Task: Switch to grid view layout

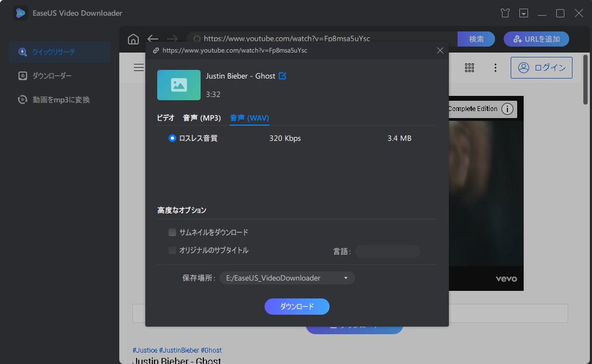Action: (x=469, y=67)
